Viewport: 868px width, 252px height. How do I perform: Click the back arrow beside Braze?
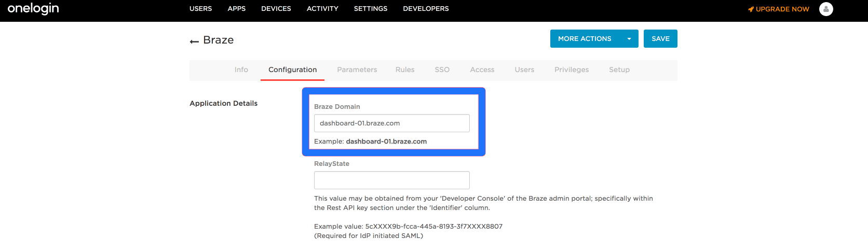pos(194,41)
